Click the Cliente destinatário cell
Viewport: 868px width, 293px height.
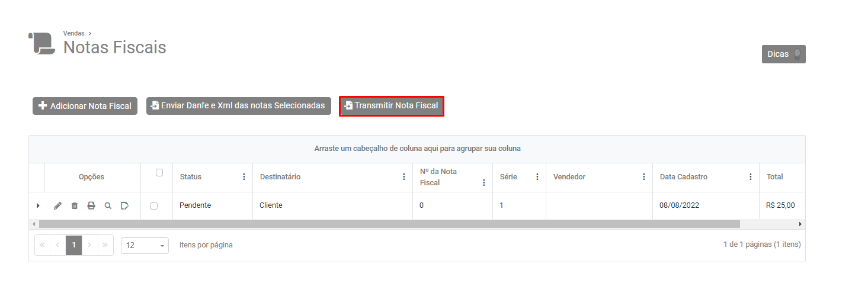pyautogui.click(x=332, y=205)
